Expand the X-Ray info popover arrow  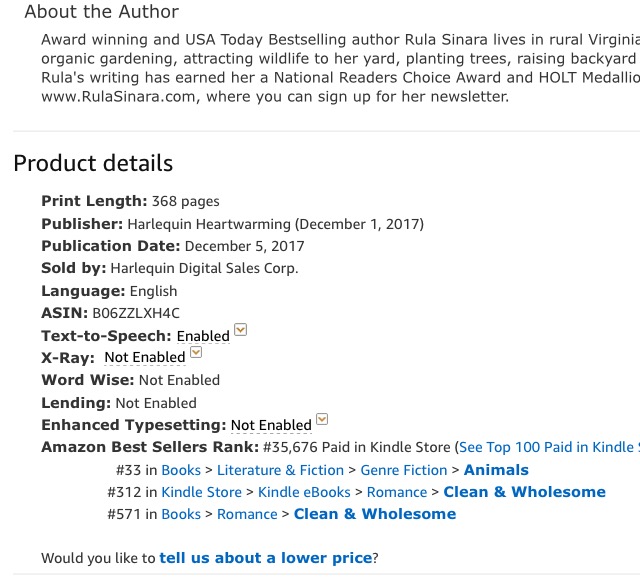(196, 353)
